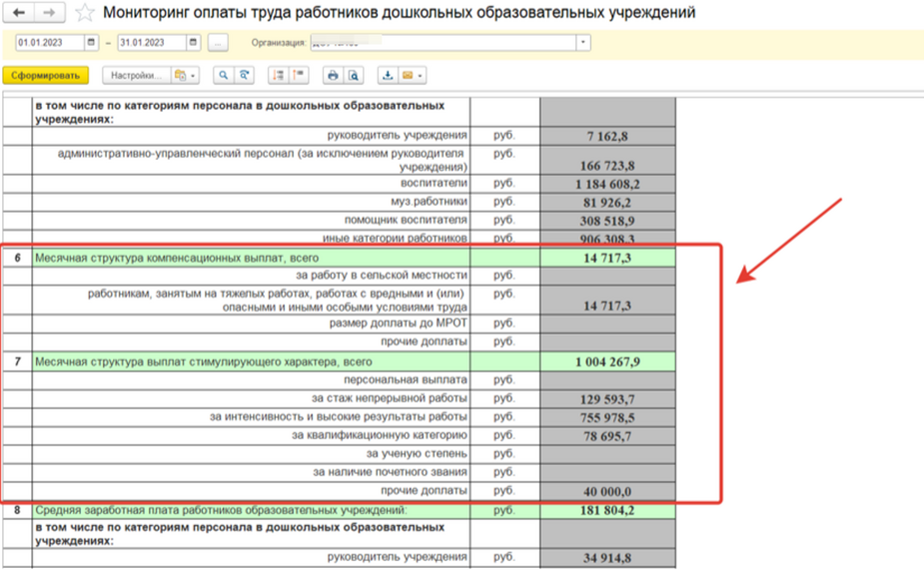
Task: Click the find (magnifier) toolbar icon
Action: (223, 76)
